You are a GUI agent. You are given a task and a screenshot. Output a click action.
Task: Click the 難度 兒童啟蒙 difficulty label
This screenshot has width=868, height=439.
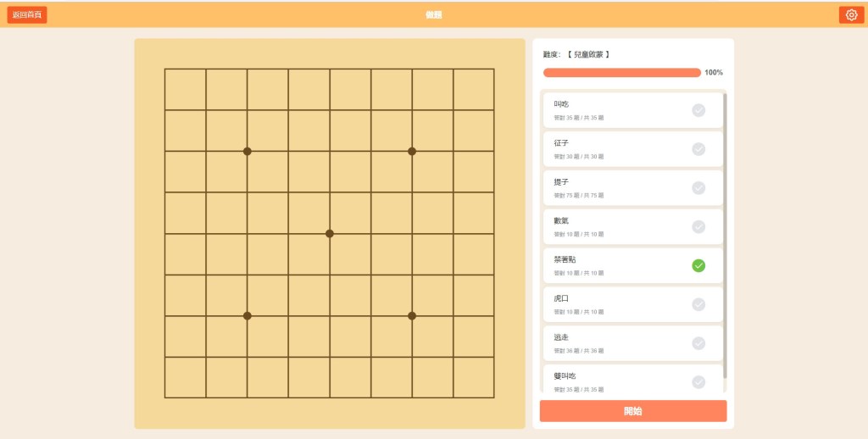576,54
